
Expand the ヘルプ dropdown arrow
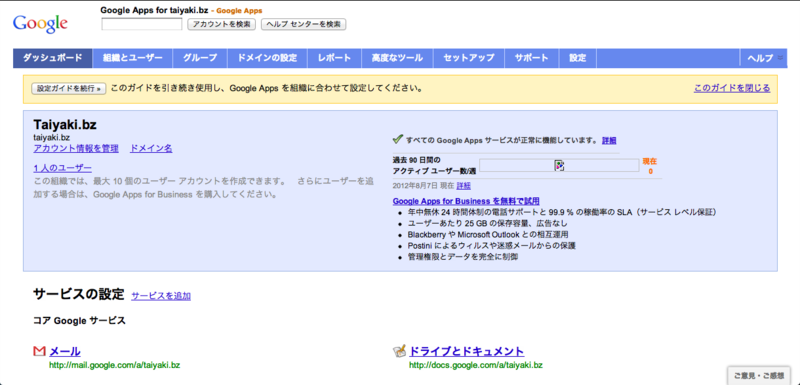tap(780, 58)
